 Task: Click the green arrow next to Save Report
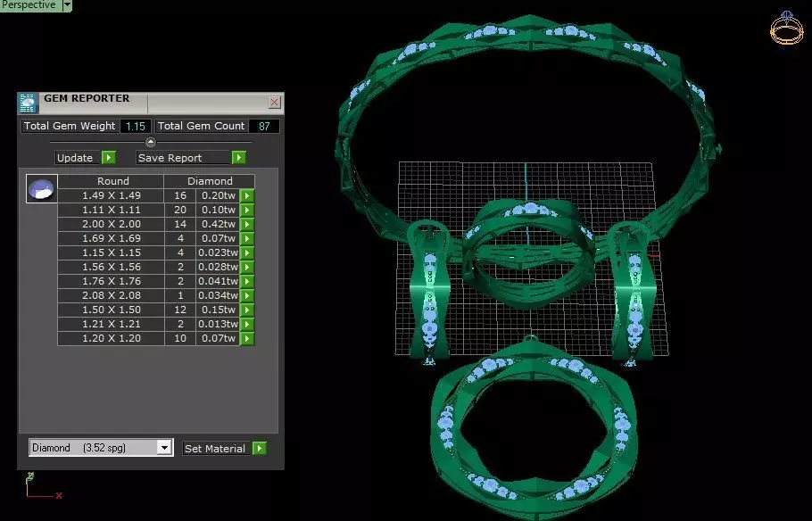point(239,157)
